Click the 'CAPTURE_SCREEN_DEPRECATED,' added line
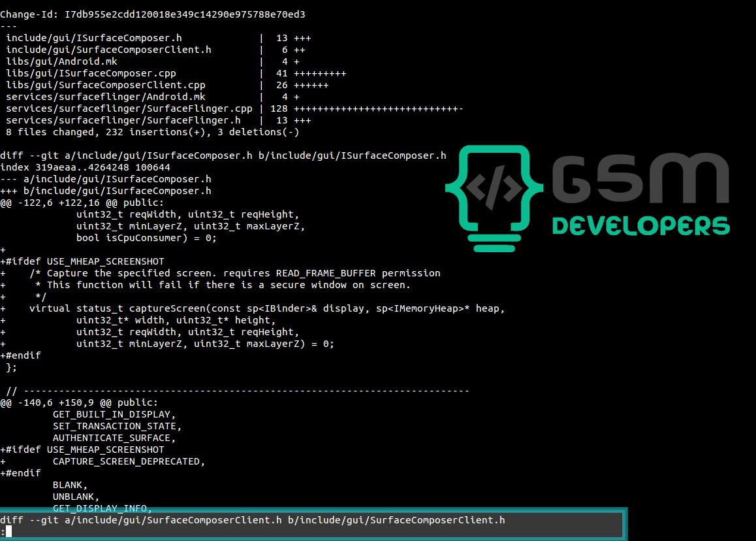This screenshot has width=756, height=541. (x=102, y=461)
